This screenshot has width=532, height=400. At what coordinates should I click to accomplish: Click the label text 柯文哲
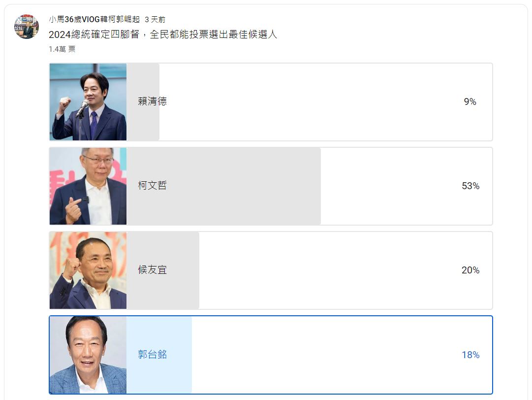click(153, 186)
